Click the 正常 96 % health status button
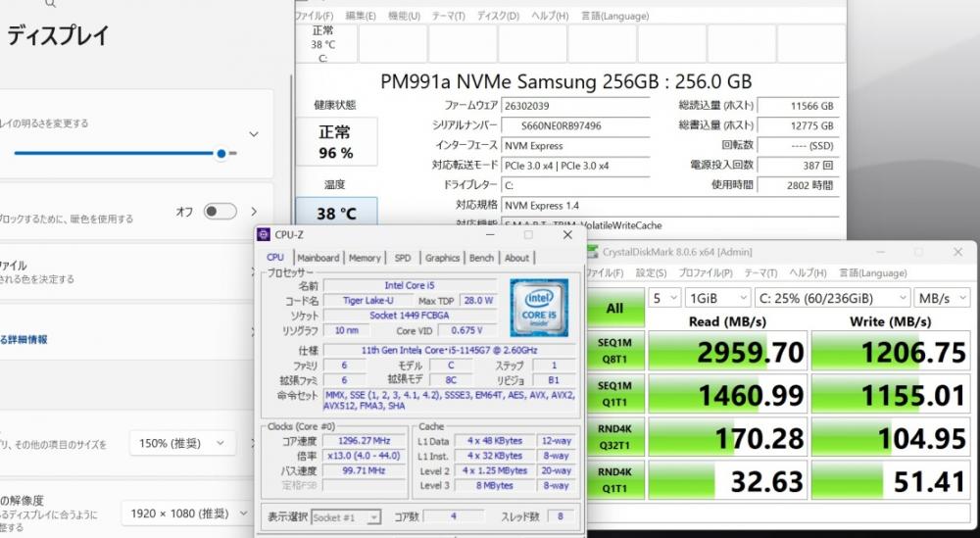Viewport: 980px width, 538px height. click(336, 142)
